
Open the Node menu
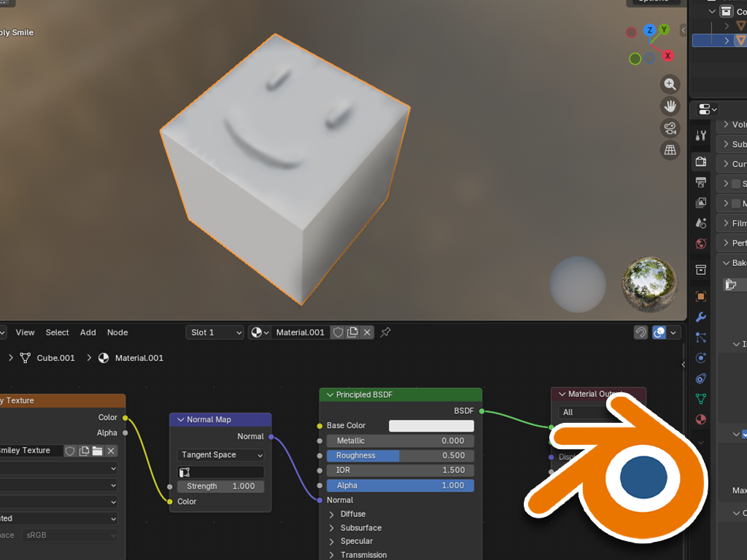point(117,332)
